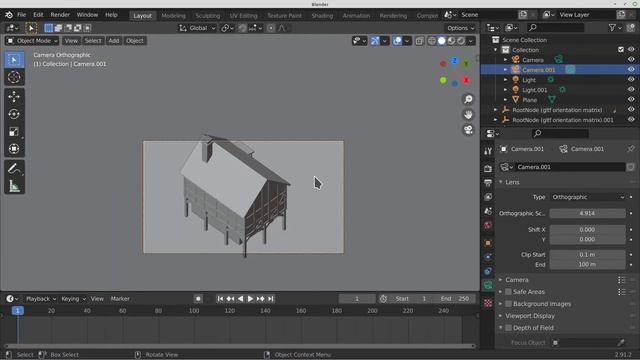Viewport: 640px width, 360px height.
Task: Click the Clip Start value field
Action: coord(587,255)
